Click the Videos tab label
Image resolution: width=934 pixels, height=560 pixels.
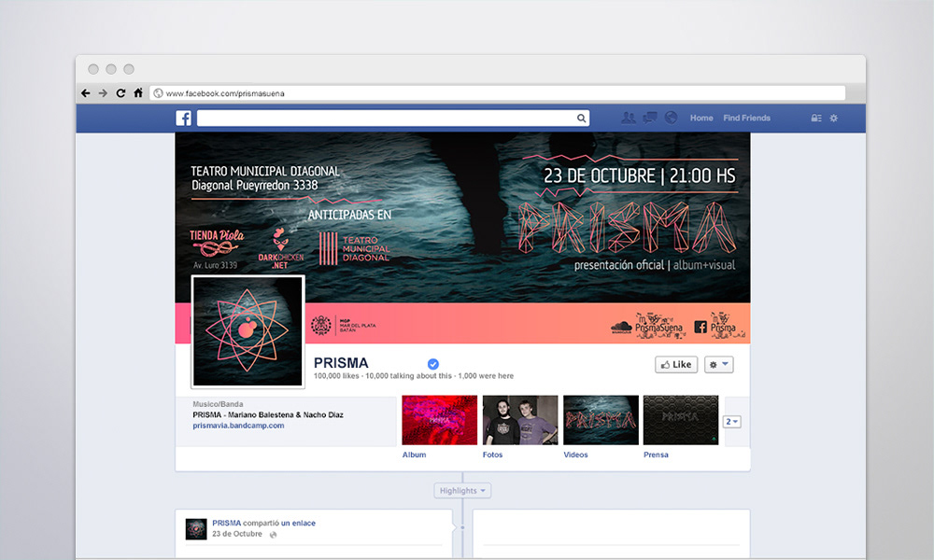click(575, 455)
